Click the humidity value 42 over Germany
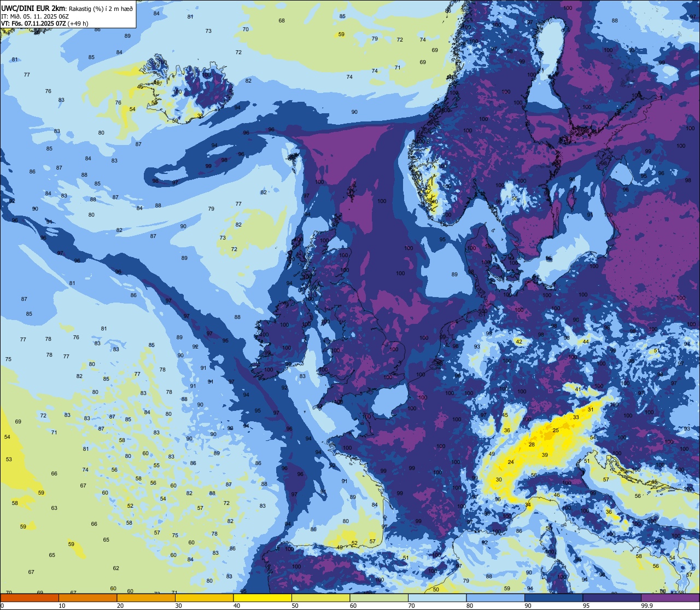This screenshot has height=610, width=700. point(520,342)
